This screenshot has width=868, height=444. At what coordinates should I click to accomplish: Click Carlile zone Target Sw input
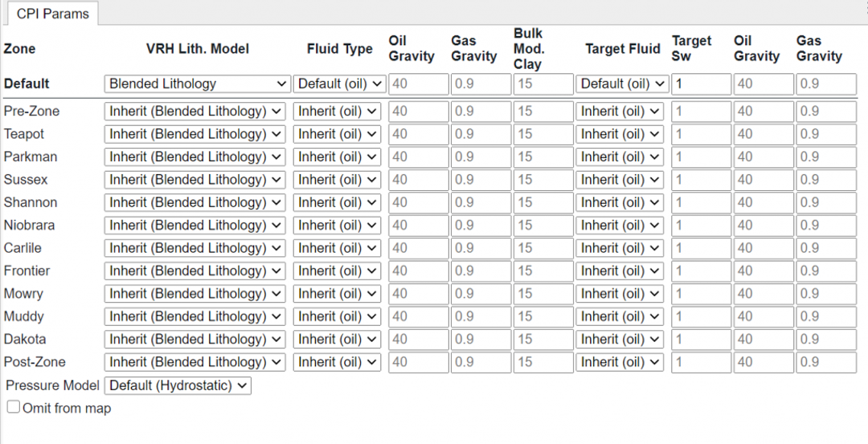click(702, 248)
